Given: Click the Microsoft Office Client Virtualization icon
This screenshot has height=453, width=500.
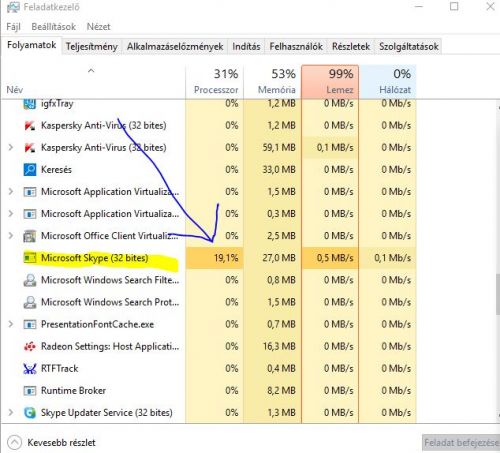Looking at the screenshot, I should point(30,236).
